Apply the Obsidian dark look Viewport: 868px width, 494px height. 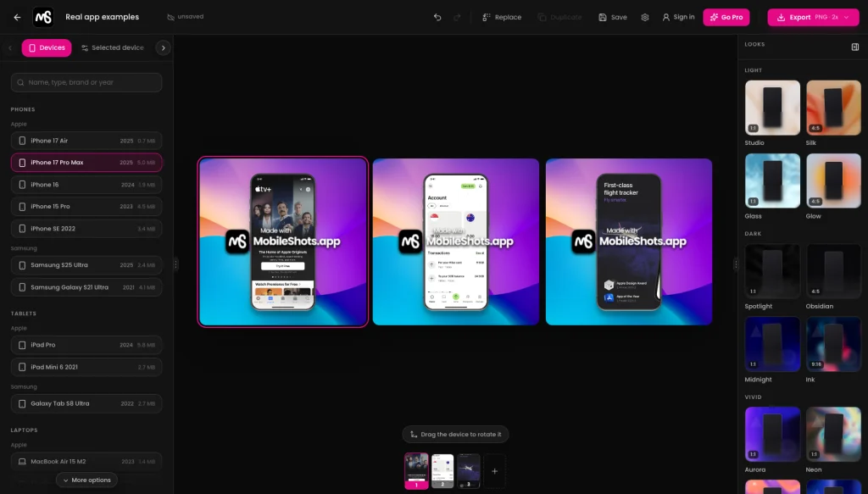click(834, 271)
